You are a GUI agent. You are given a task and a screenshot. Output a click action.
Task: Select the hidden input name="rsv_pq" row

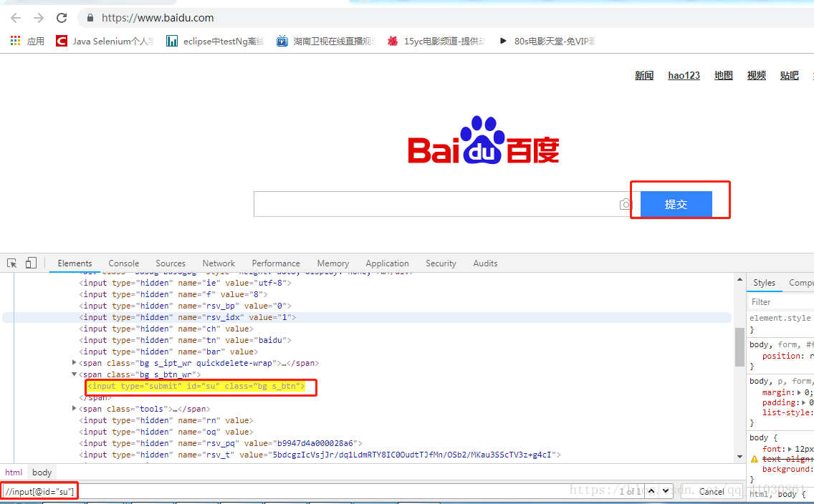(221, 443)
